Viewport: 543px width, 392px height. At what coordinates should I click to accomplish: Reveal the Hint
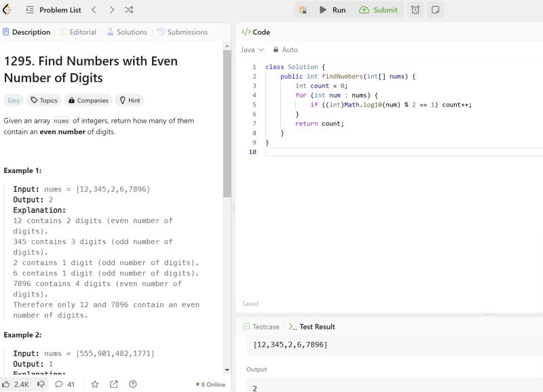coord(130,100)
